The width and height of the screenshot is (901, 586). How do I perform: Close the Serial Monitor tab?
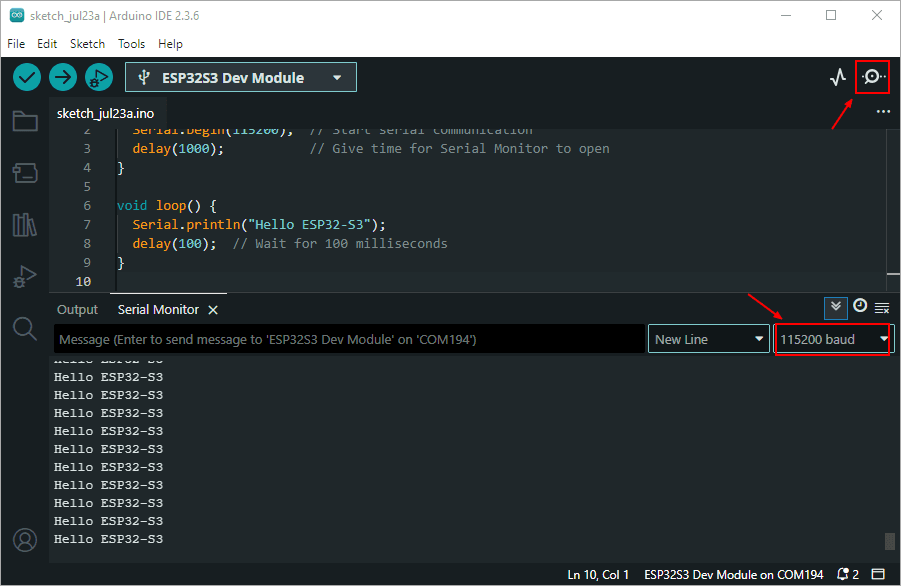click(x=213, y=310)
